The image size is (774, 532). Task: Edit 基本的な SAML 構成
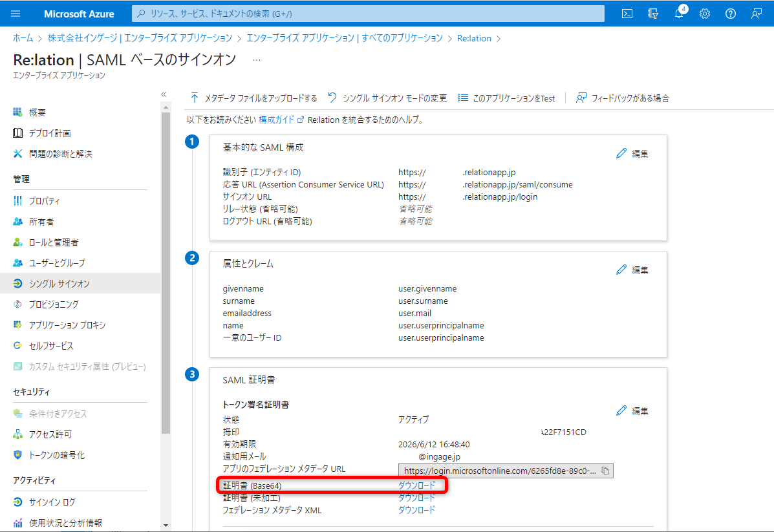coord(632,154)
